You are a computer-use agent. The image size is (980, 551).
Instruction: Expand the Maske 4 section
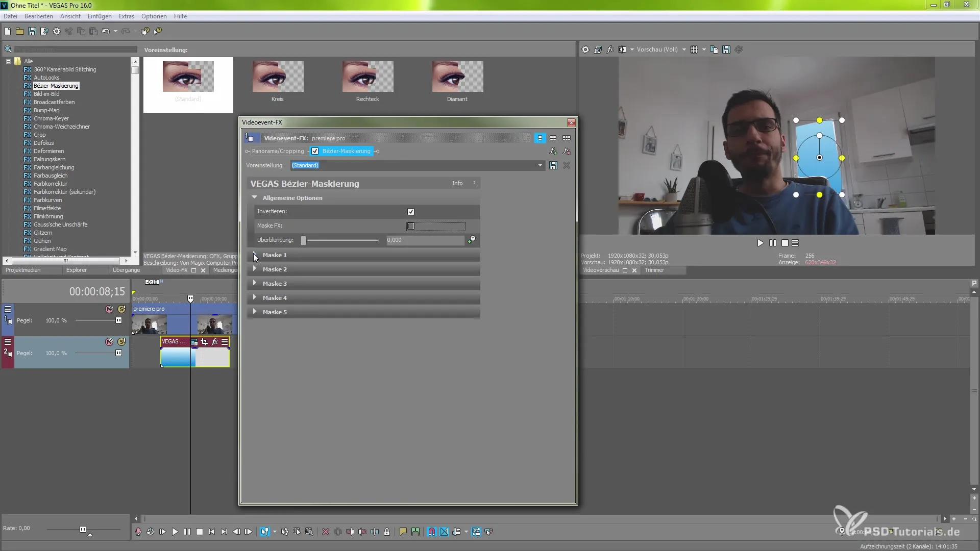pos(255,297)
